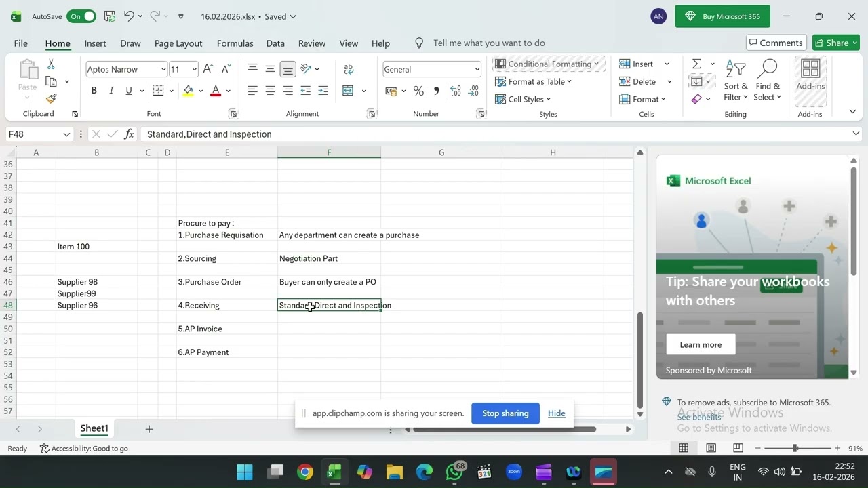The height and width of the screenshot is (488, 868).
Task: Toggle Top Align in Alignment group
Action: pyautogui.click(x=252, y=68)
